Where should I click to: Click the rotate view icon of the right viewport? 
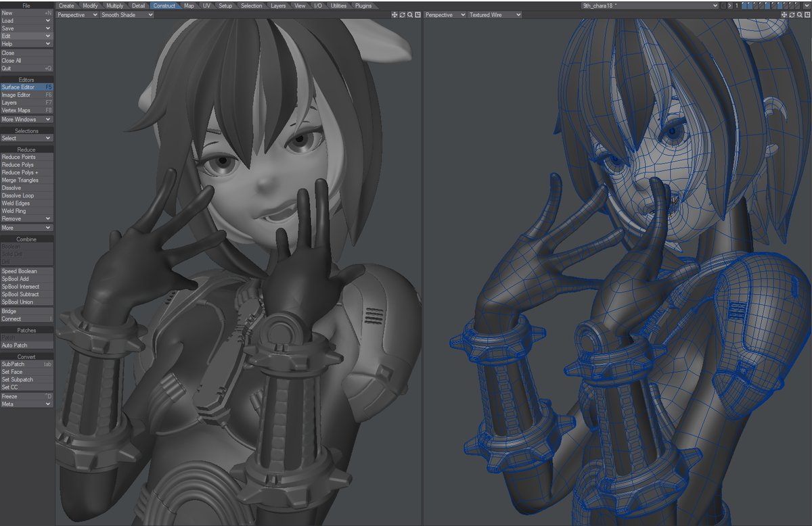(x=792, y=15)
